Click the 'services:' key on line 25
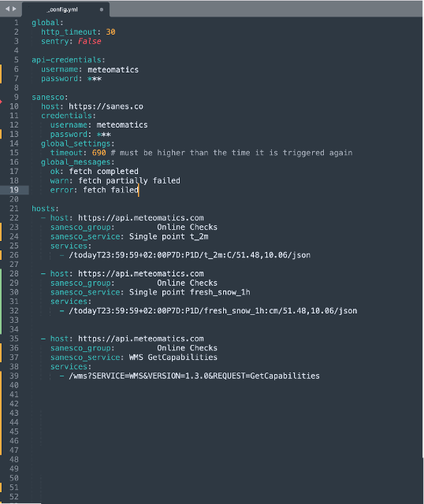This screenshot has width=424, height=504. pyautogui.click(x=71, y=246)
